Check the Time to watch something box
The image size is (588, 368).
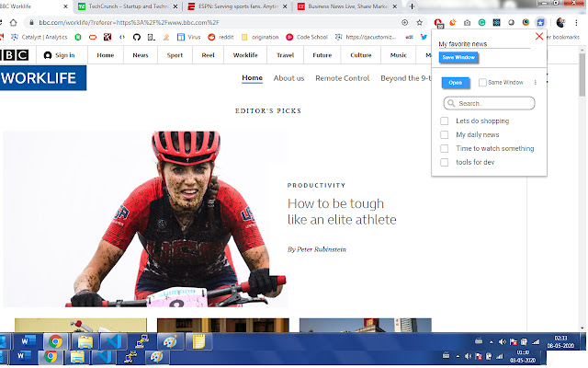[445, 149]
